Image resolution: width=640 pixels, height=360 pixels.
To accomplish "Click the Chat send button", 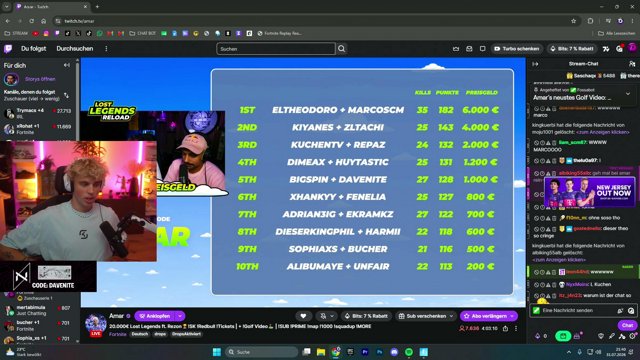I will [627, 325].
